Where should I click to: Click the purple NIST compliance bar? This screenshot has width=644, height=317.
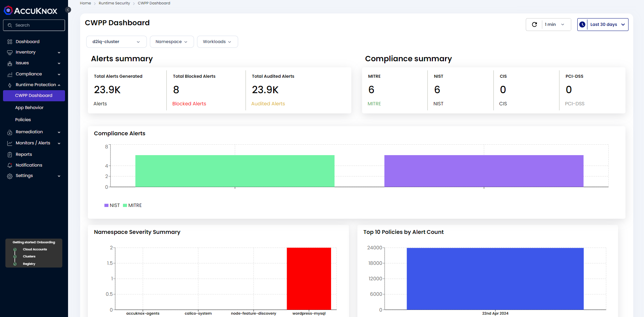point(484,171)
